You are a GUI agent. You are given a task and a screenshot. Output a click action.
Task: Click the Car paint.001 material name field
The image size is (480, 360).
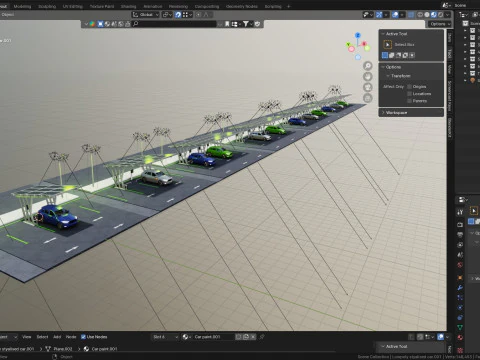pos(213,337)
